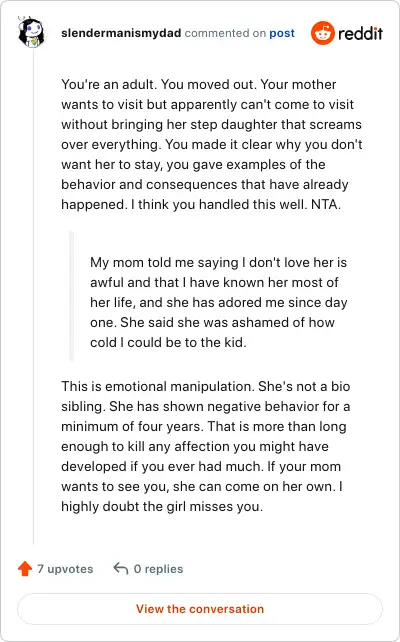
Task: Click the reply arrow icon
Action: point(121,568)
